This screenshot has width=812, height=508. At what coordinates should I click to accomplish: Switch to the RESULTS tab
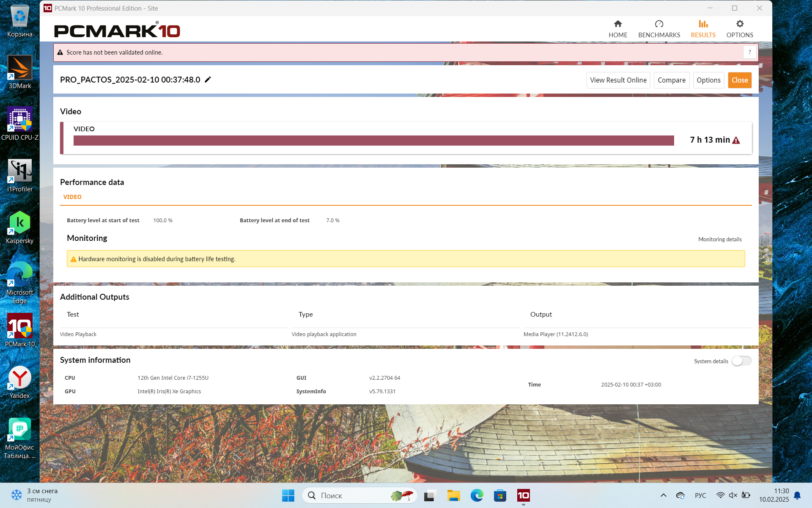(x=703, y=29)
